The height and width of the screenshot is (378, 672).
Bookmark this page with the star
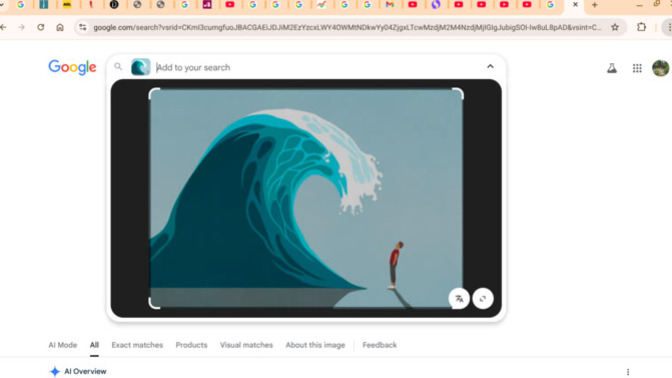point(615,27)
